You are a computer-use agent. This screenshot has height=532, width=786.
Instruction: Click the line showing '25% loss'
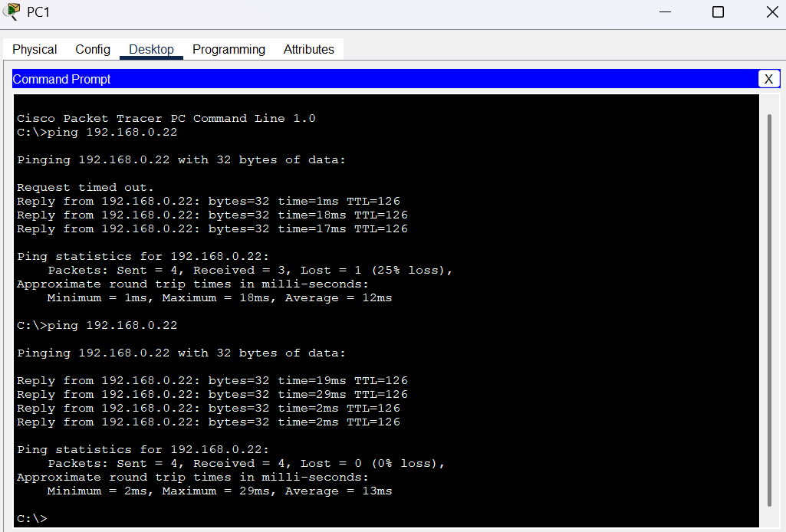pyautogui.click(x=250, y=271)
